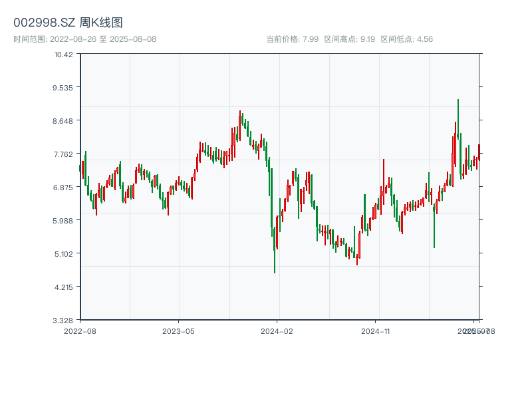This screenshot has width=532, height=399.
Task: Click the 2022-08 x-axis date label
Action: point(80,331)
